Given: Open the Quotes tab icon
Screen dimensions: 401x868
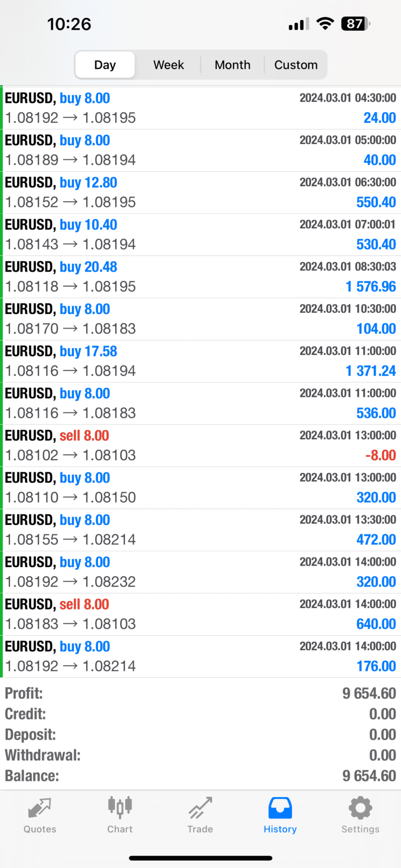Looking at the screenshot, I should 40,808.
